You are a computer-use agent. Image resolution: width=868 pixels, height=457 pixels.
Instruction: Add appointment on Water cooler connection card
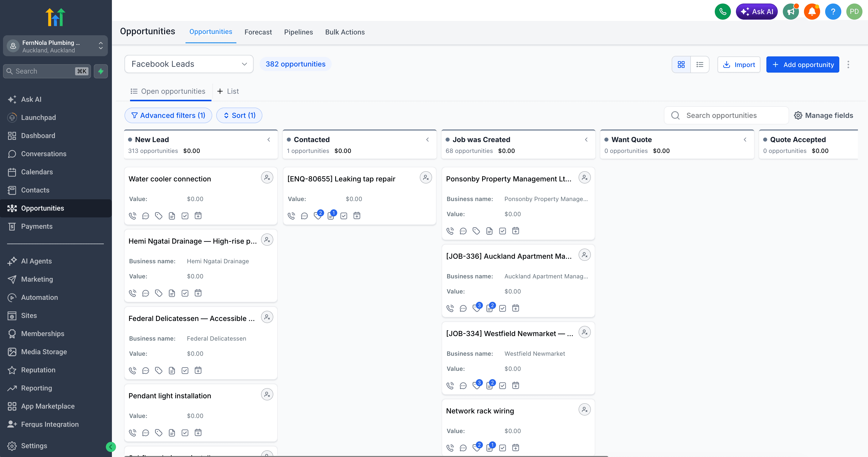click(x=198, y=216)
